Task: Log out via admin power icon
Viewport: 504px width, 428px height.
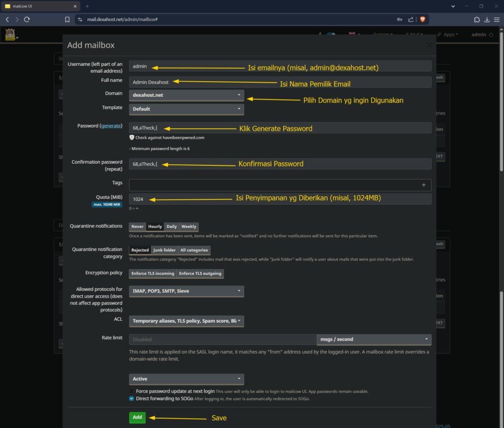Action: coord(491,35)
